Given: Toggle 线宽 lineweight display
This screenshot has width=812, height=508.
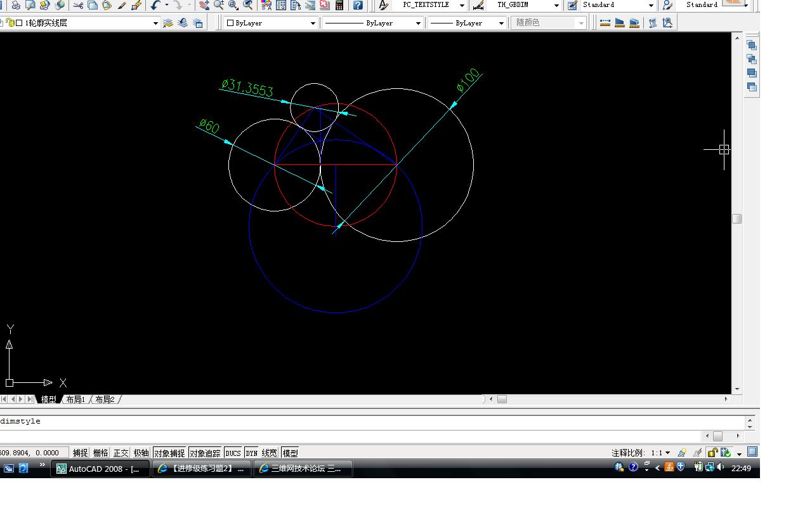Looking at the screenshot, I should click(x=270, y=453).
